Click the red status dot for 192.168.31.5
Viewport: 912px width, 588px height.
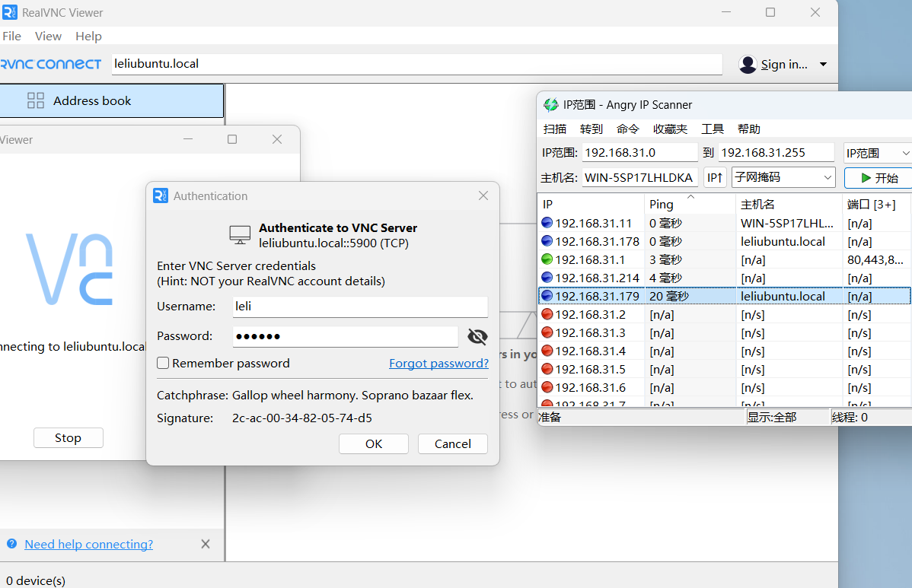[x=547, y=369]
